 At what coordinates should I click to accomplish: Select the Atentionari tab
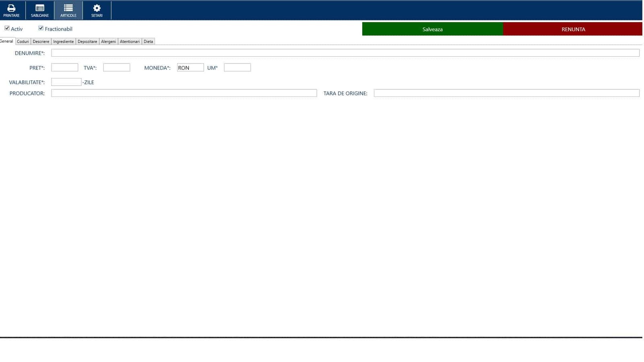pos(130,41)
